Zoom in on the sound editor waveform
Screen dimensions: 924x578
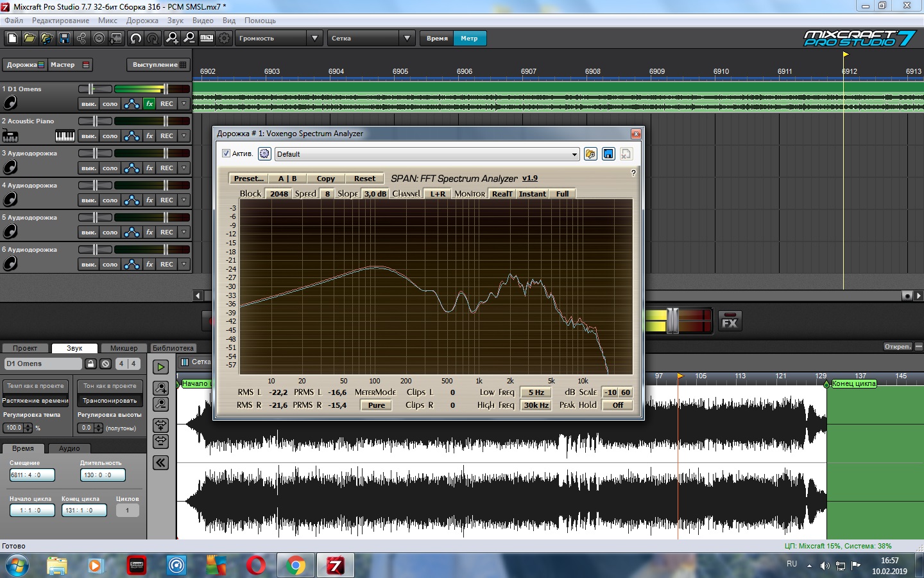[160, 388]
